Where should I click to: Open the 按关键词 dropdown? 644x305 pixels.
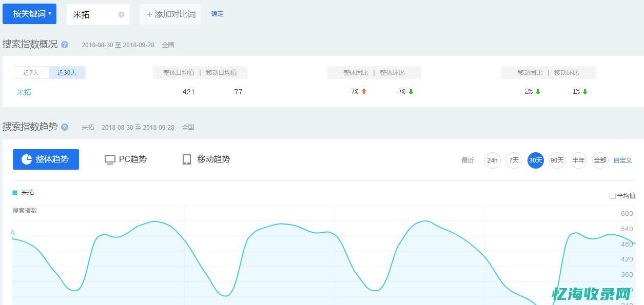click(x=29, y=14)
